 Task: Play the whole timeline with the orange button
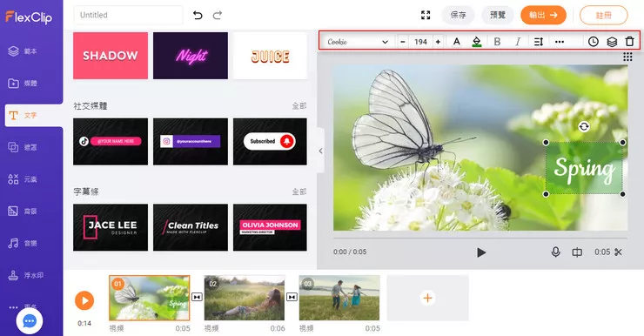coord(84,300)
